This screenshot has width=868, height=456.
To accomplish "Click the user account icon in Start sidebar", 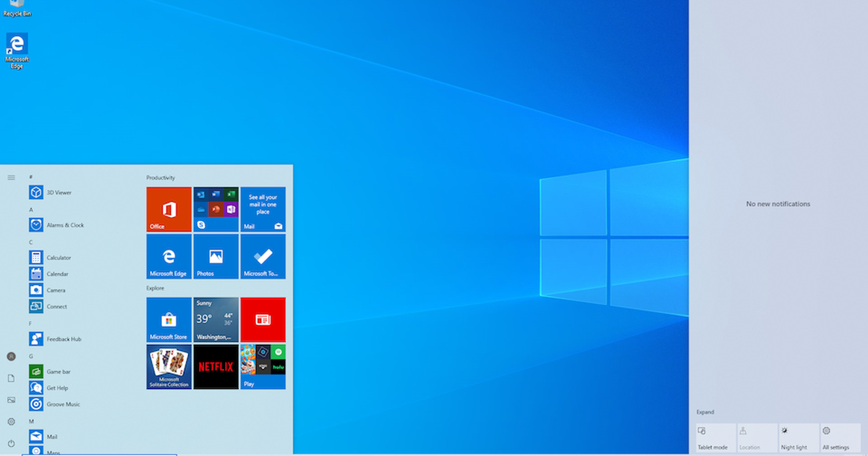I will tap(11, 356).
